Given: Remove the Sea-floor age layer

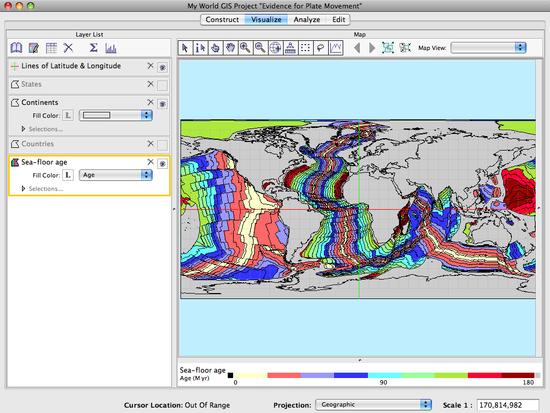Looking at the screenshot, I should click(150, 162).
